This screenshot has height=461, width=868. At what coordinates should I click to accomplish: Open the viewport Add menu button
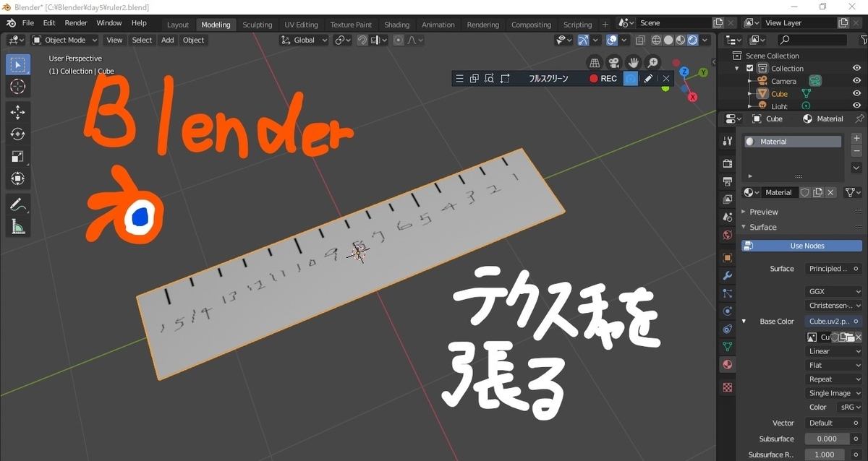(x=168, y=40)
